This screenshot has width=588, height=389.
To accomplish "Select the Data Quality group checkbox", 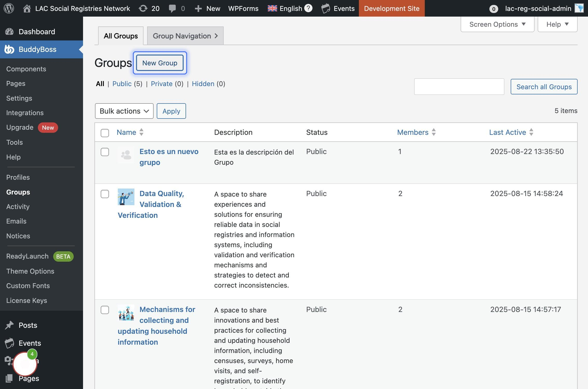I will (105, 194).
